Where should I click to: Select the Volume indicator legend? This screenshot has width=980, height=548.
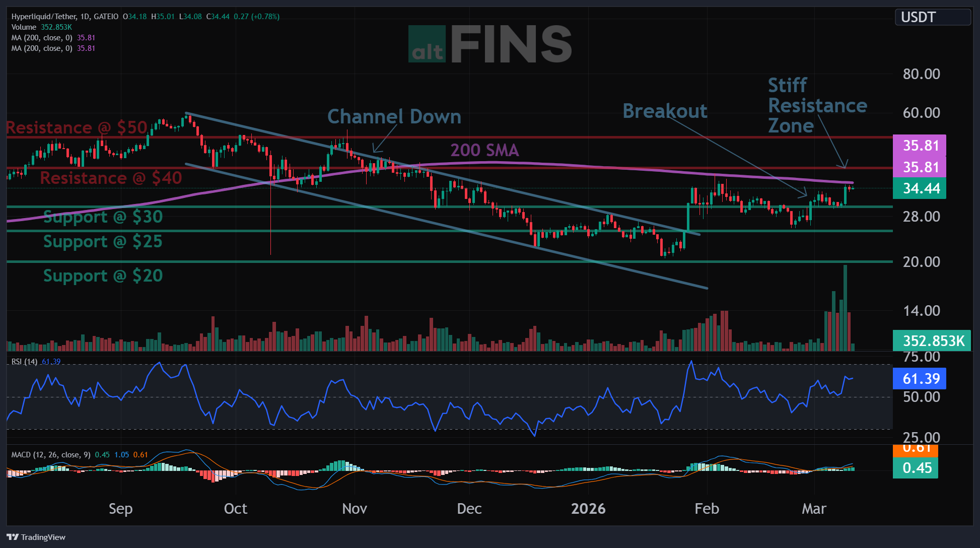[x=24, y=27]
